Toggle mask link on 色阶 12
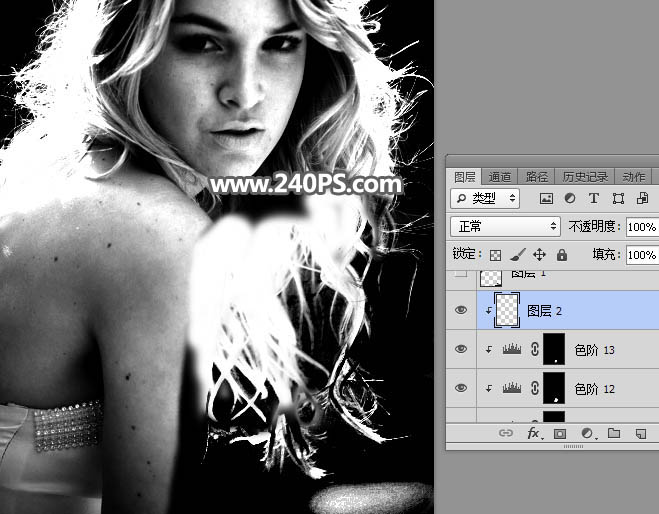 click(535, 388)
